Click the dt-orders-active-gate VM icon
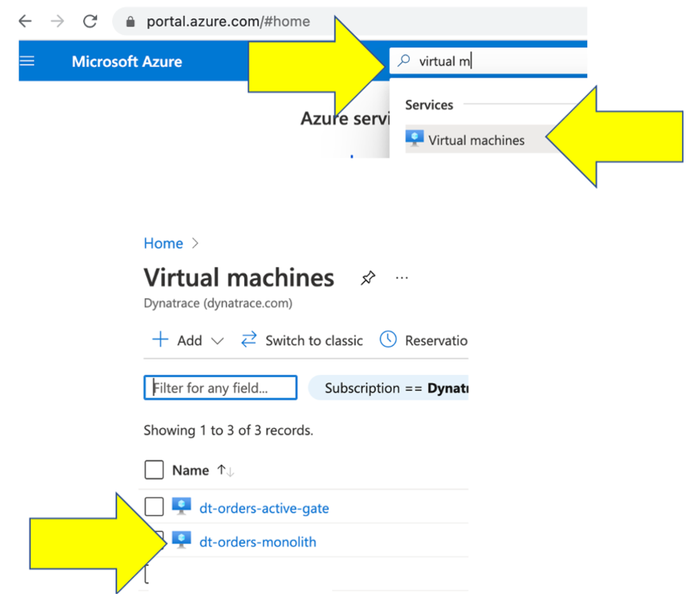 181,507
